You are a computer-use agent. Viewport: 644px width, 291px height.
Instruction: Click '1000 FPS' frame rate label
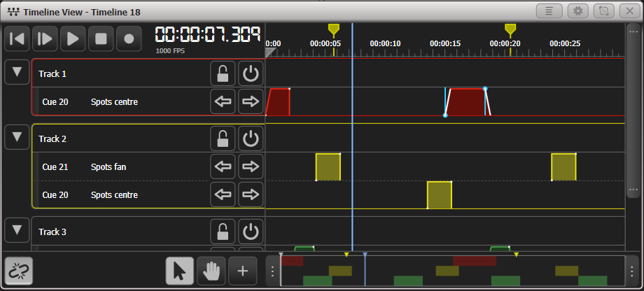click(x=170, y=51)
